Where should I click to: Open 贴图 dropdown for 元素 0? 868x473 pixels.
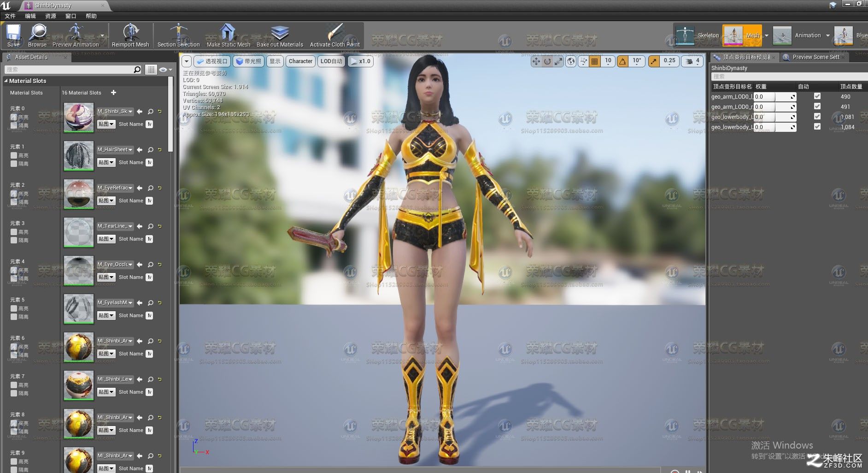(106, 124)
